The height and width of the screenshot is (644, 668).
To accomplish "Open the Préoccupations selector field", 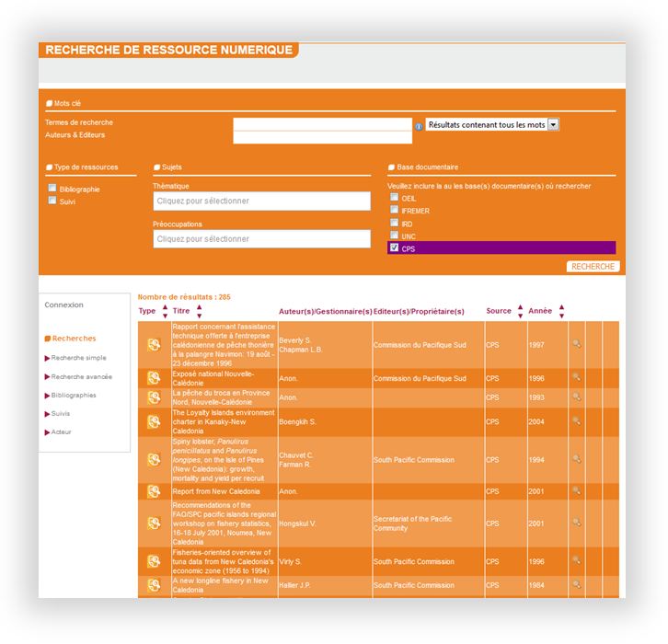I will coord(261,239).
